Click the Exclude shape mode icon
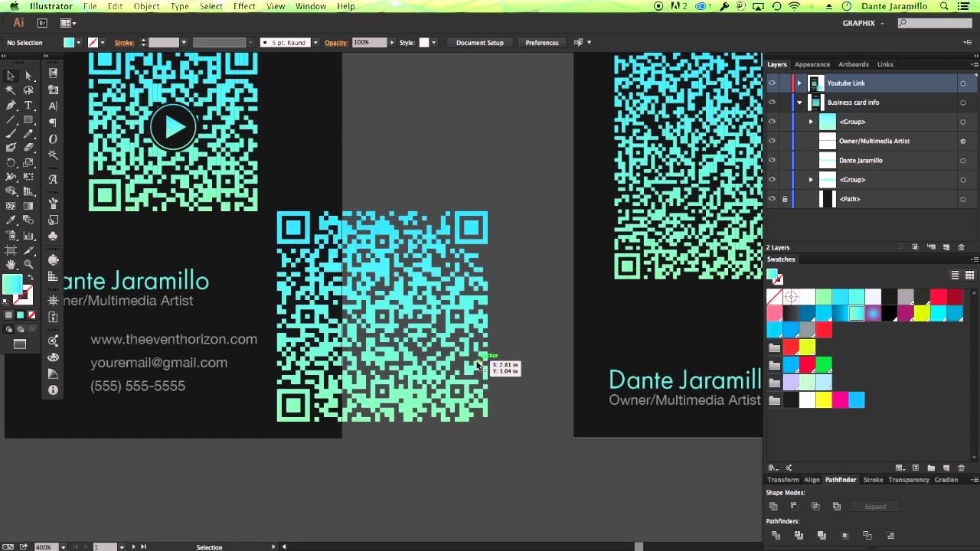980x551 pixels. tap(836, 507)
